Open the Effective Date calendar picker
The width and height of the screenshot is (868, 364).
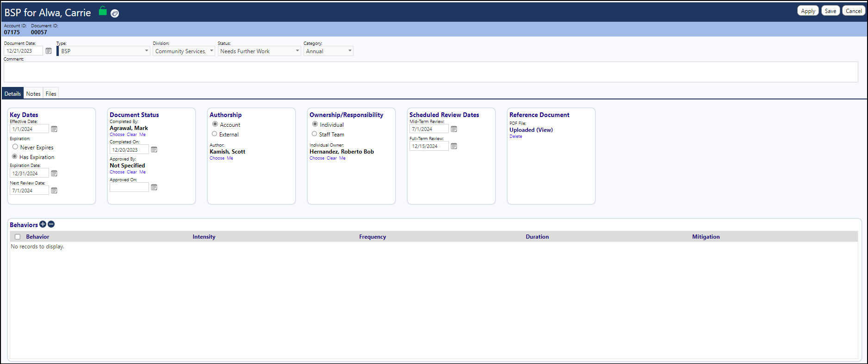pyautogui.click(x=54, y=129)
